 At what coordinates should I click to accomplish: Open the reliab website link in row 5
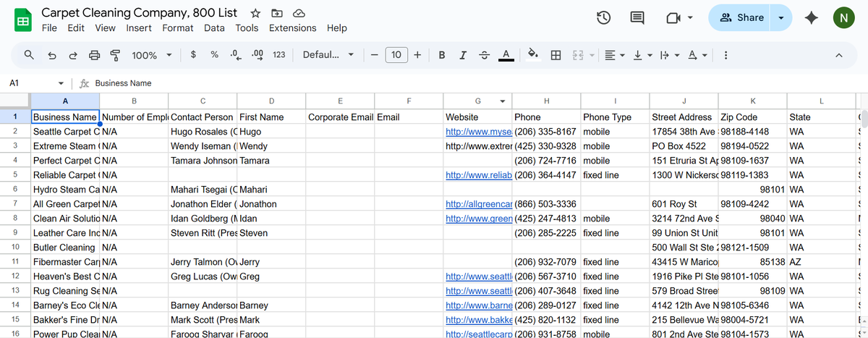pos(478,175)
